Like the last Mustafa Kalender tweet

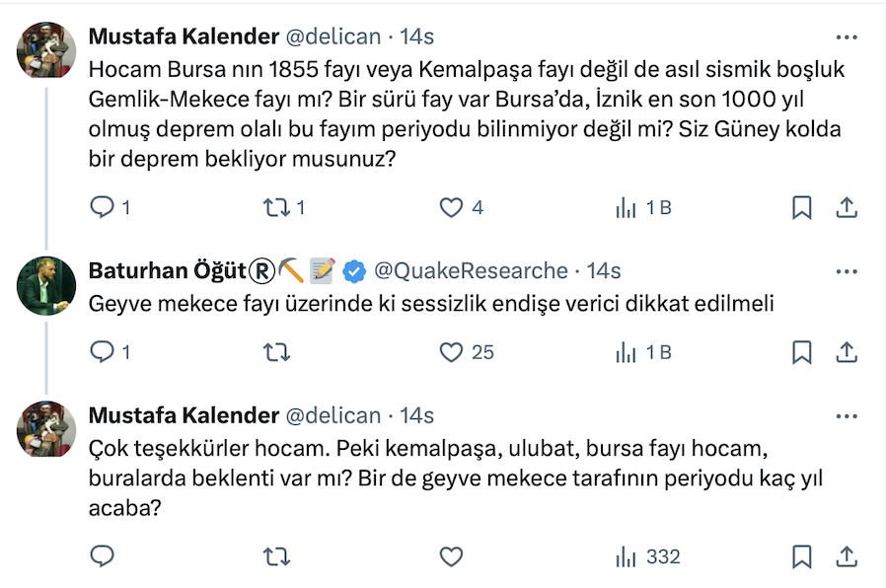tap(451, 557)
